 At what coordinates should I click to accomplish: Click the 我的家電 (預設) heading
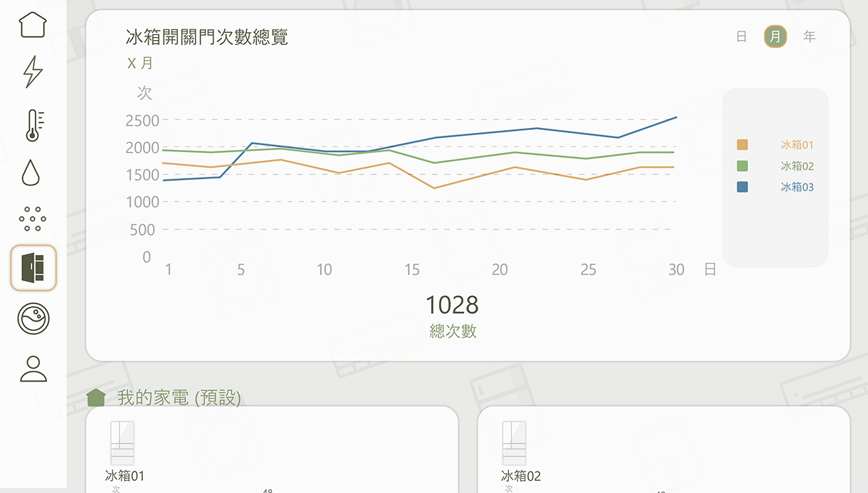point(178,398)
